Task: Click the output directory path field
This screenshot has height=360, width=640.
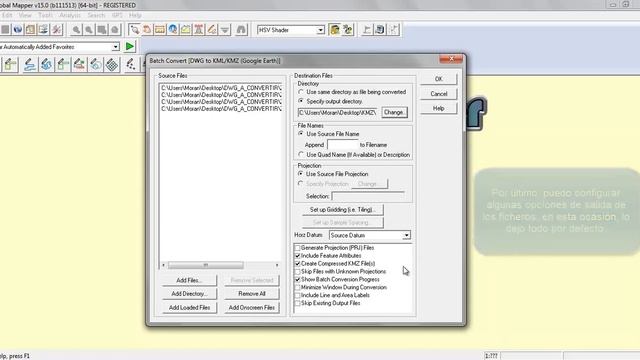Action: point(338,112)
